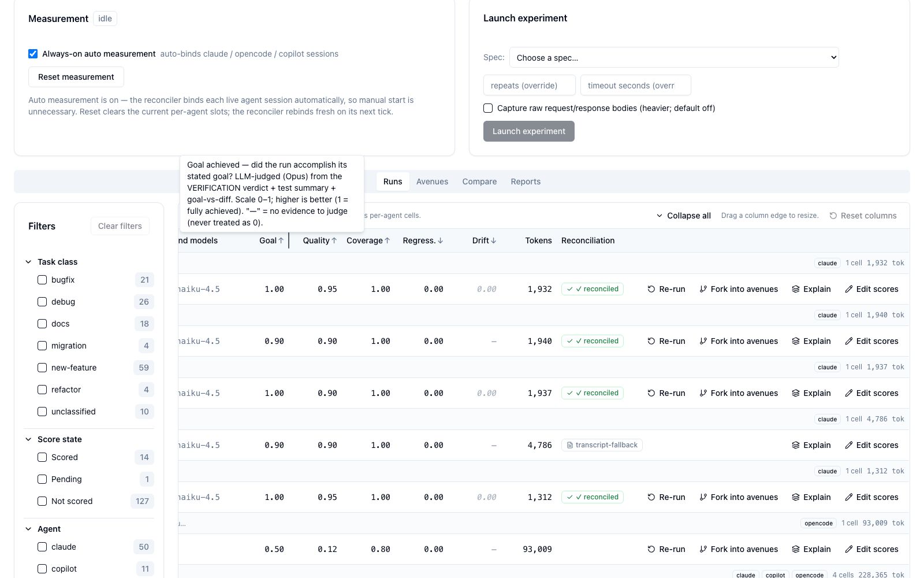Check the bugfix task class filter
The height and width of the screenshot is (578, 924).
42,280
